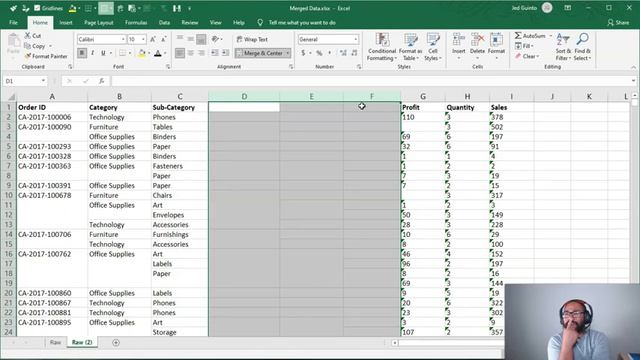The height and width of the screenshot is (360, 640).
Task: Click the cell borders icon
Action: (x=122, y=53)
